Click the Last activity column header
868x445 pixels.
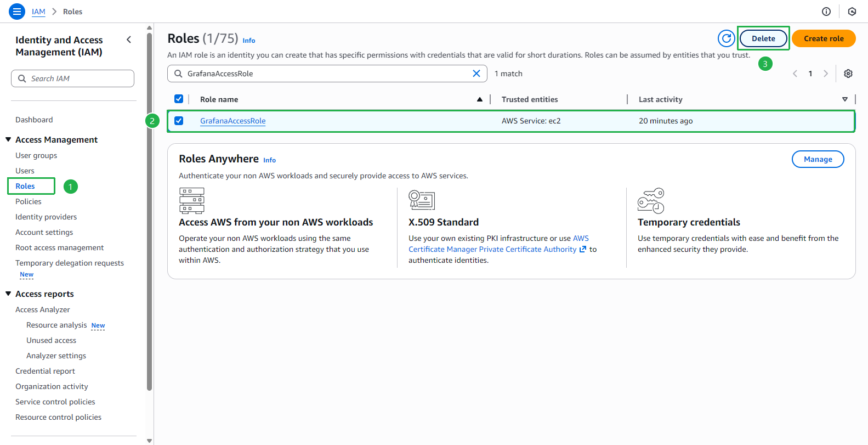tap(660, 99)
